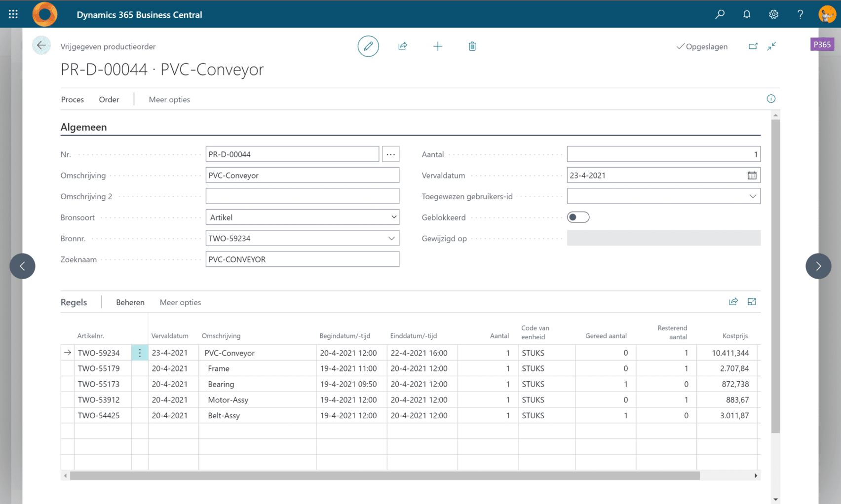This screenshot has width=841, height=504.
Task: Click the Zoeknaam input field
Action: point(303,259)
